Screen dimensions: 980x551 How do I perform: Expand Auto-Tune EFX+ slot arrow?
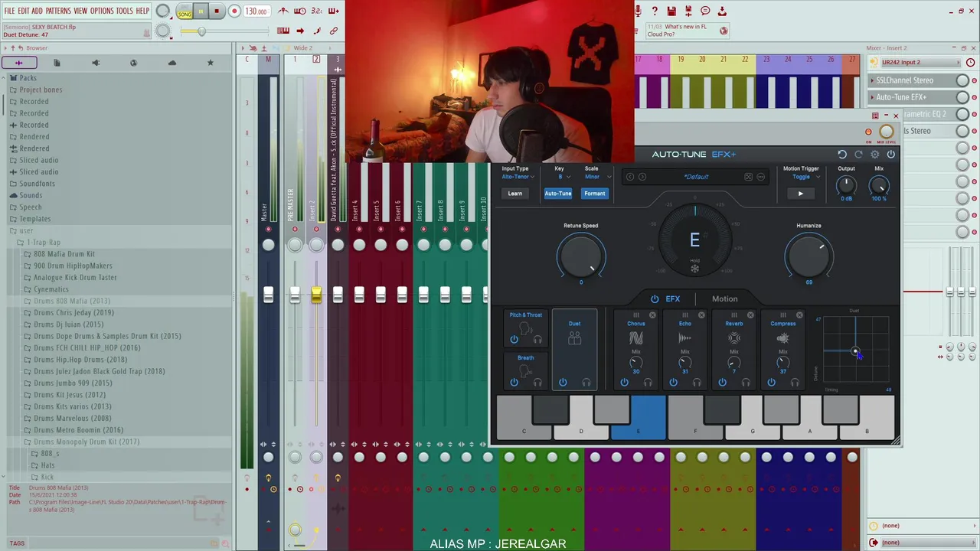[x=873, y=97]
